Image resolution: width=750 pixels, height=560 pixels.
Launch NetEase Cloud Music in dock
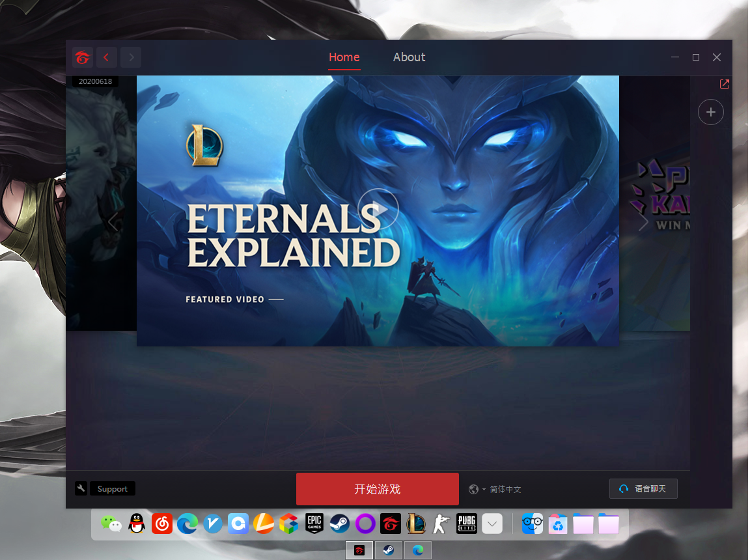[x=162, y=524]
